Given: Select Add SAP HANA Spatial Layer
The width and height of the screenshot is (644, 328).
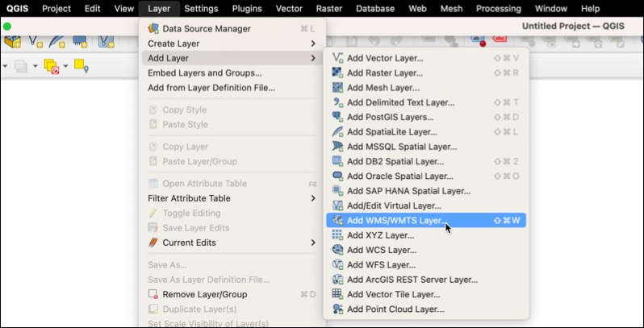Looking at the screenshot, I should pyautogui.click(x=426, y=191).
